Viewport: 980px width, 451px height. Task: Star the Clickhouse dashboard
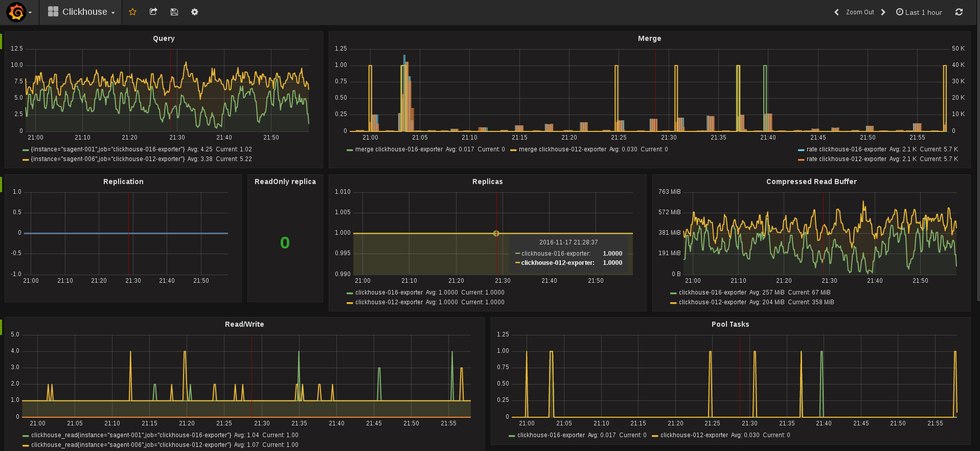(132, 12)
